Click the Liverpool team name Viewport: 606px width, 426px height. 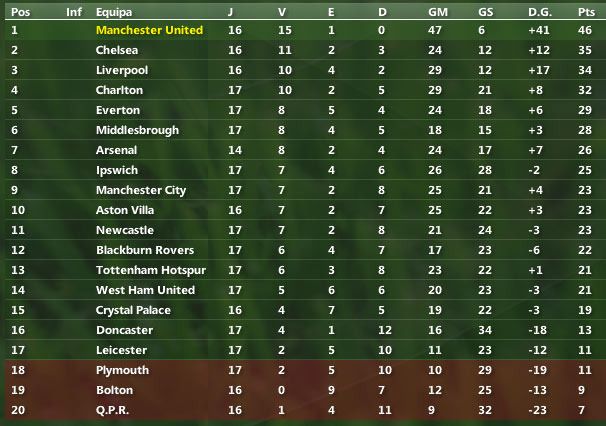tap(122, 70)
